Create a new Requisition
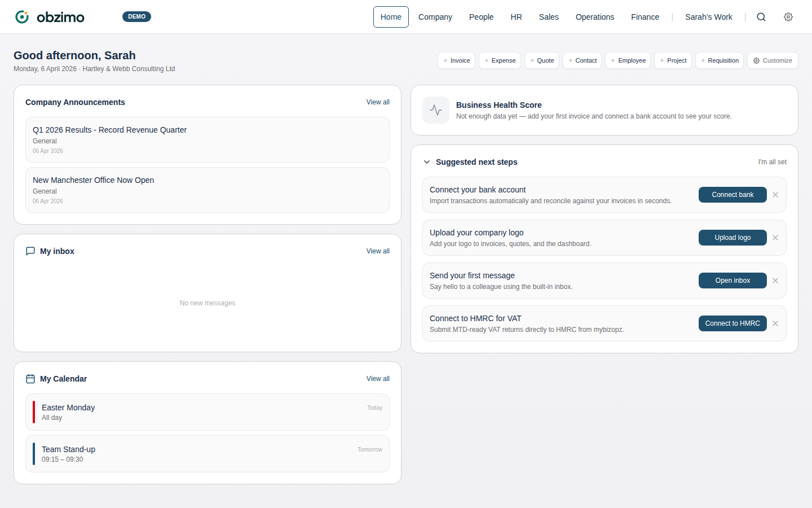812x508 pixels. point(720,60)
